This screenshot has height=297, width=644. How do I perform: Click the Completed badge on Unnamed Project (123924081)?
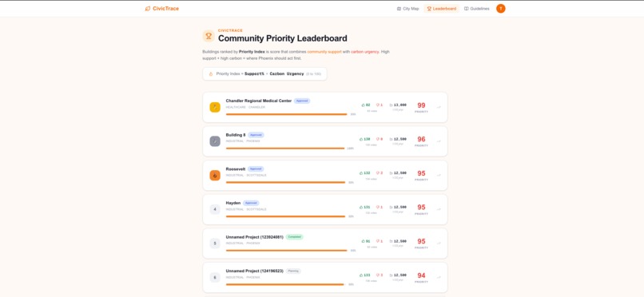[x=295, y=237]
